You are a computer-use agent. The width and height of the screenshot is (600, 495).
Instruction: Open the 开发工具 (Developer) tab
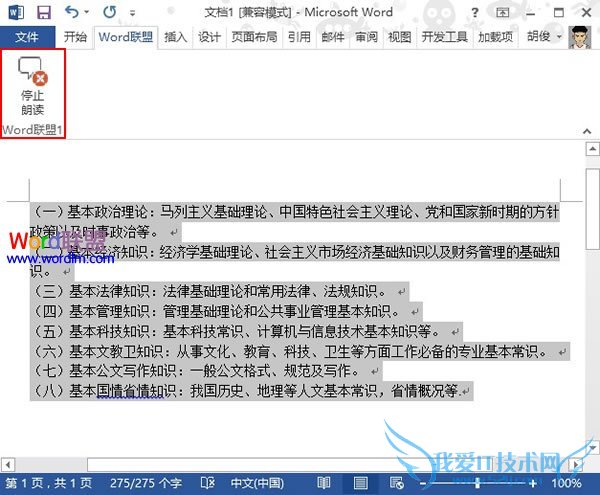pos(444,37)
